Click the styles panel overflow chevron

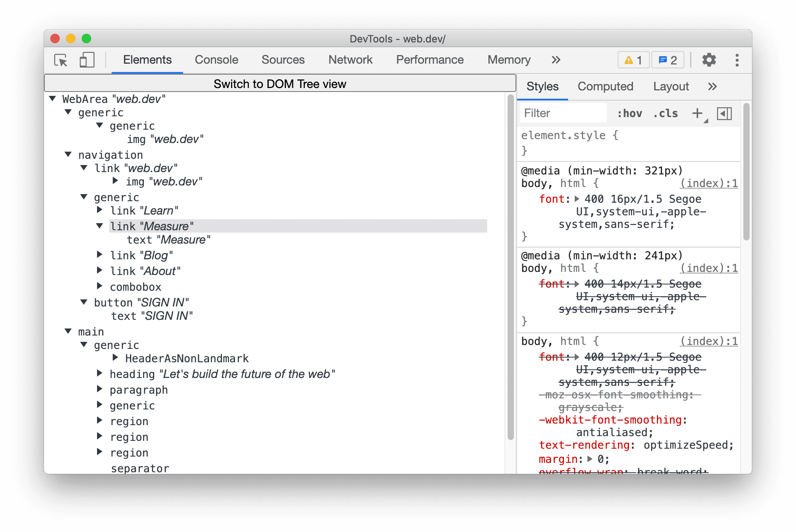click(x=712, y=86)
